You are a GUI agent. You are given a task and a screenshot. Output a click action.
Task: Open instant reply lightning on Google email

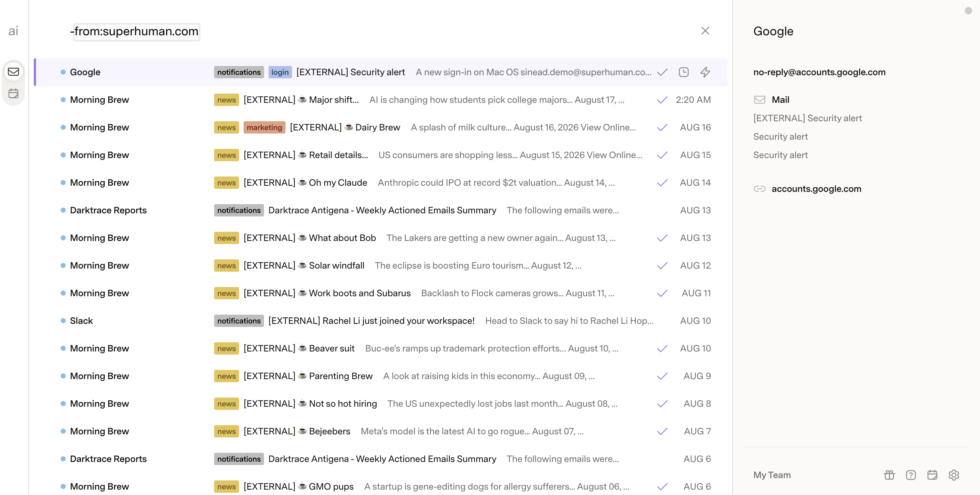pyautogui.click(x=705, y=72)
